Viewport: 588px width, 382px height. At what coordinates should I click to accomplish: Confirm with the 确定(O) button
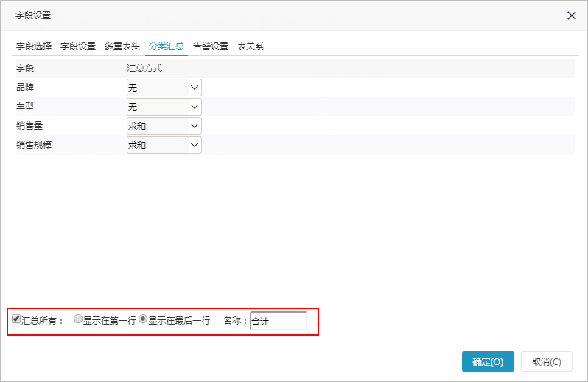click(488, 361)
